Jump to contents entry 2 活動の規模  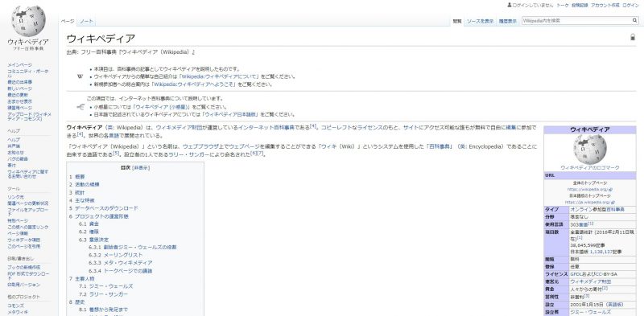[85, 185]
